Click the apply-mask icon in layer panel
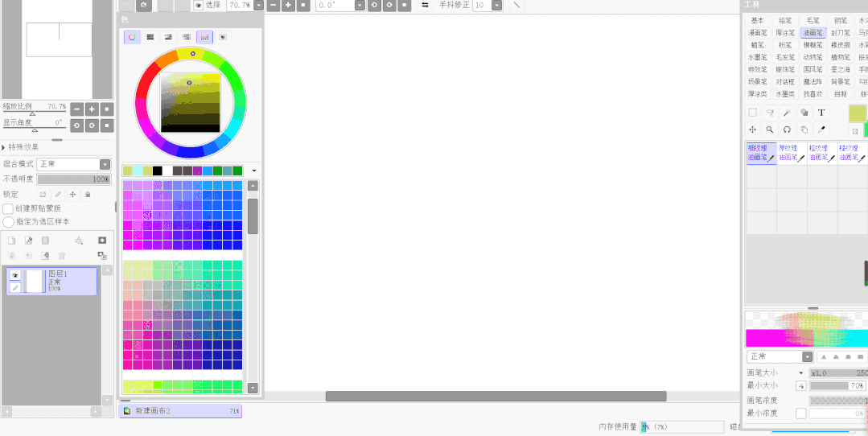The height and width of the screenshot is (436, 868). point(102,256)
